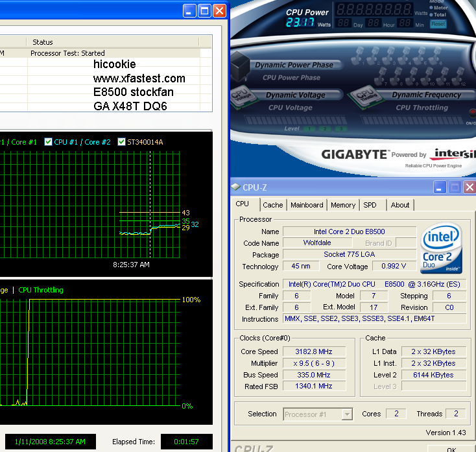The width and height of the screenshot is (476, 452).
Task: Click the Intel Core 2 Duo logo in CPU-Z
Action: (442, 248)
